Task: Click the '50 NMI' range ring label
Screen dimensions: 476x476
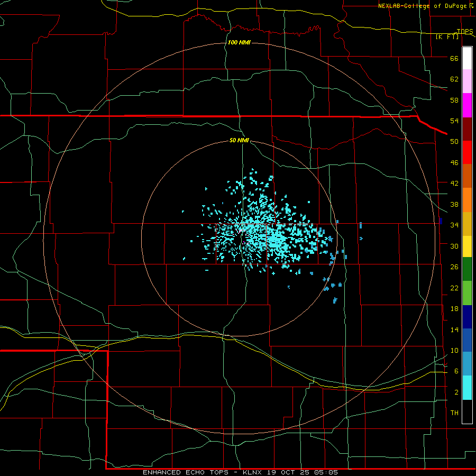Action: (x=239, y=140)
